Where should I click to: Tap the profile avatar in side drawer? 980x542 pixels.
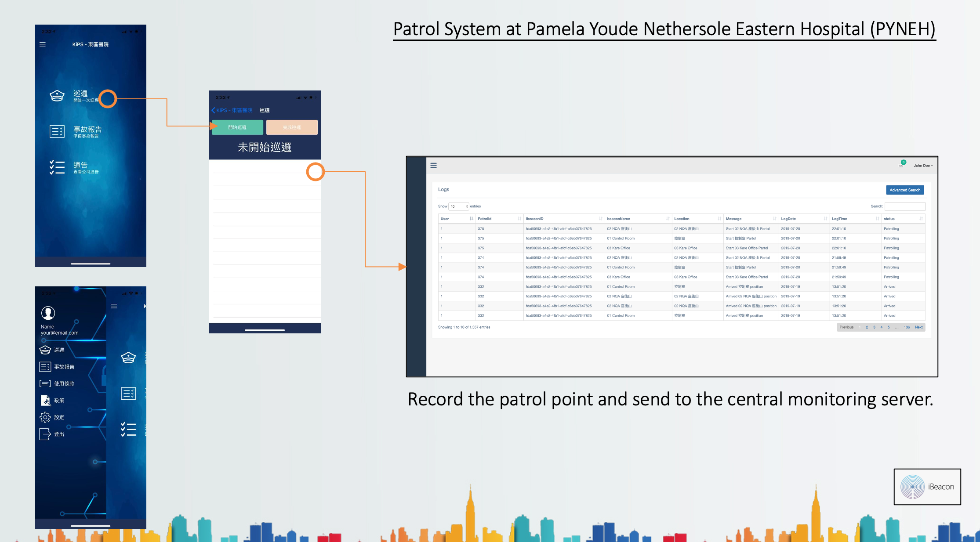[x=48, y=313]
